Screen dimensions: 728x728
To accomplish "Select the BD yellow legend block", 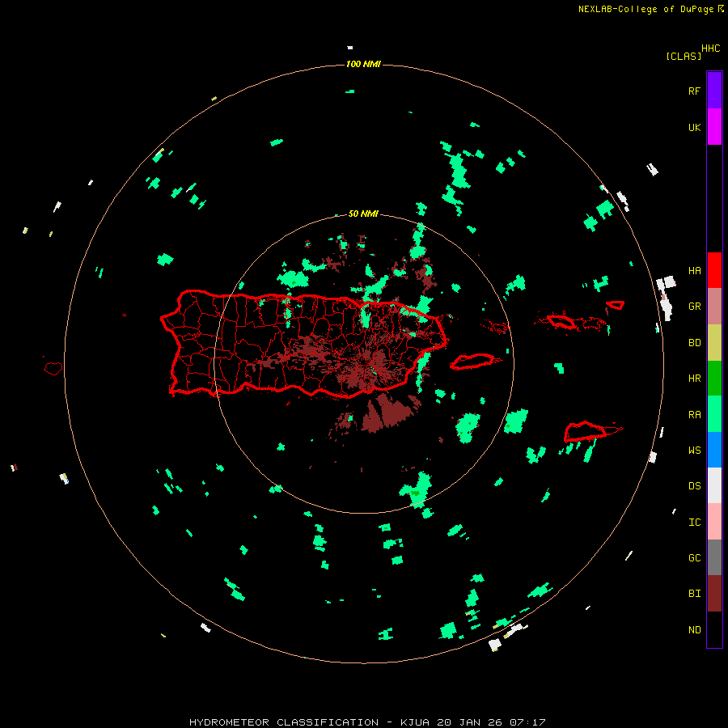I will point(714,343).
